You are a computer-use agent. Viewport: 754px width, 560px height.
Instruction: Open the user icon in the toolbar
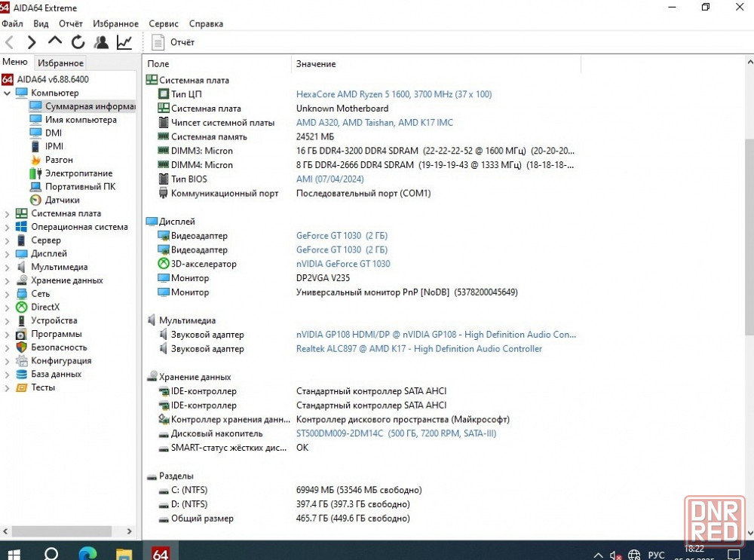(101, 42)
